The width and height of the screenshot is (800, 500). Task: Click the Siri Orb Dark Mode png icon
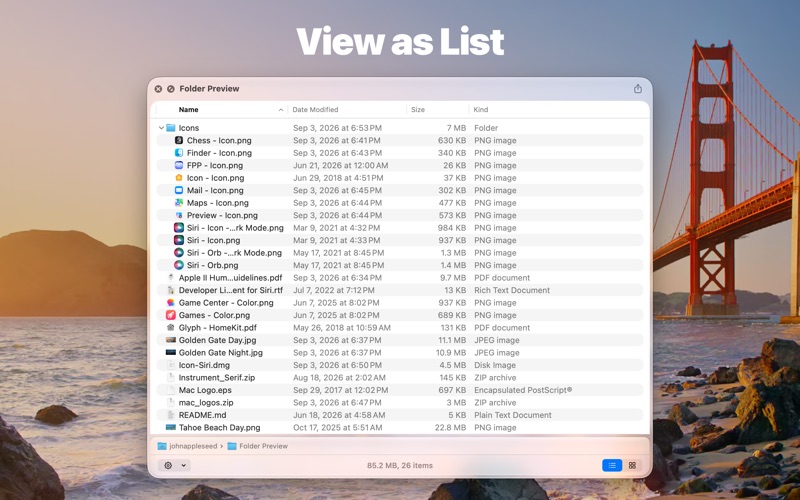click(179, 253)
